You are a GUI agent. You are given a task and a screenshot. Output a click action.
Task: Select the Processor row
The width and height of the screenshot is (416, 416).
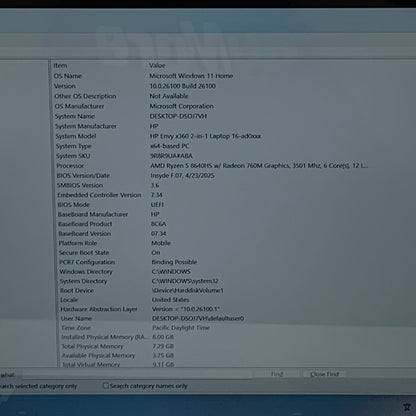233,165
